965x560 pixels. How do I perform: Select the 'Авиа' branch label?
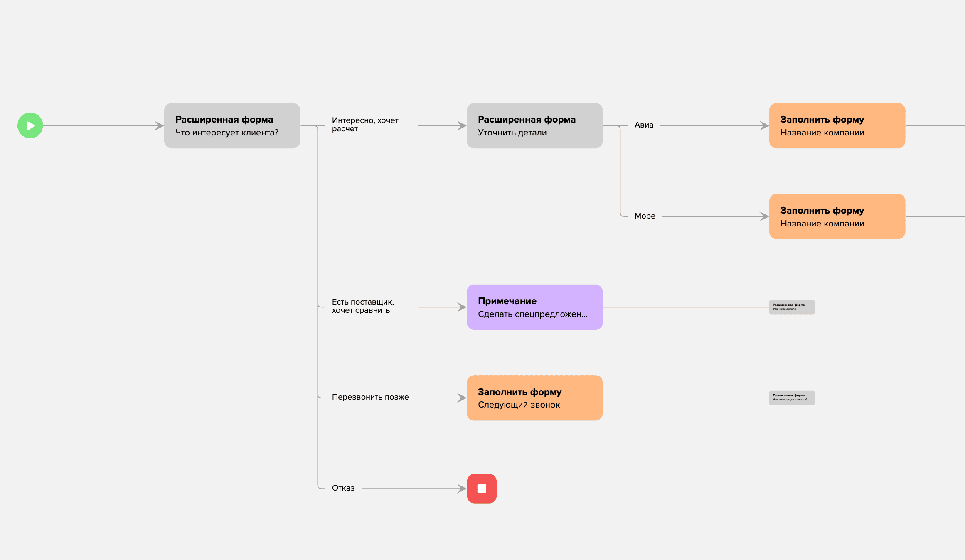point(644,125)
